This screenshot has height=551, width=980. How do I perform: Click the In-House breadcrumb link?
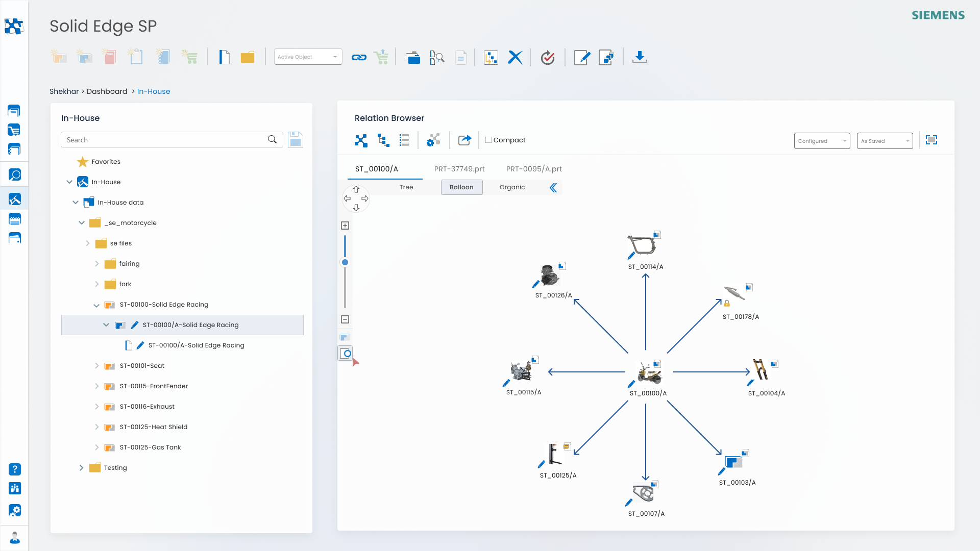pyautogui.click(x=154, y=91)
